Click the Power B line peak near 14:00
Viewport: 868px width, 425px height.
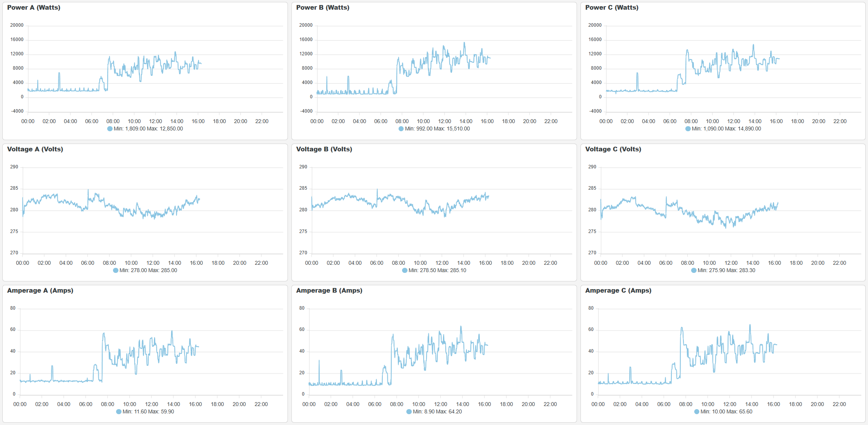pos(464,43)
